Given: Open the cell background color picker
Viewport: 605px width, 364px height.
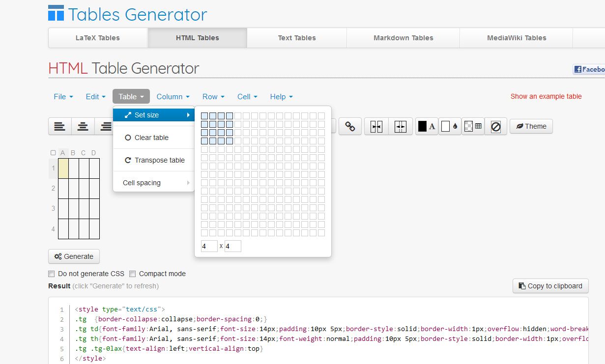Looking at the screenshot, I should pyautogui.click(x=450, y=127).
